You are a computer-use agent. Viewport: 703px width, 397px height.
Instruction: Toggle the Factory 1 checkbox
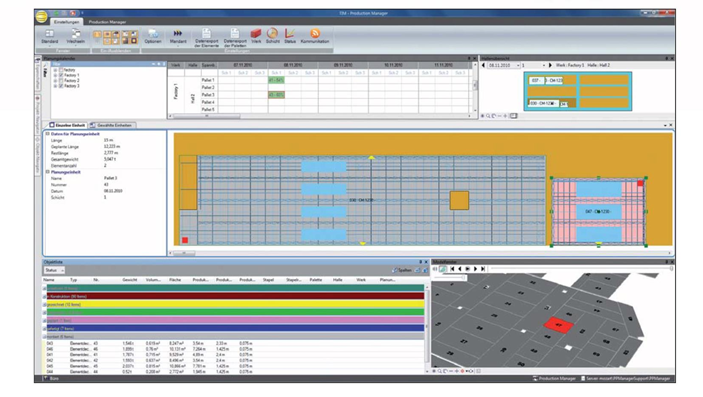coord(61,75)
